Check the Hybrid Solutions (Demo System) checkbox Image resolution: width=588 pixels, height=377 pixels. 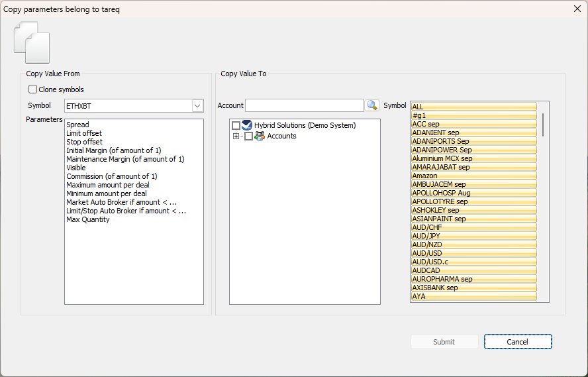pyautogui.click(x=236, y=125)
